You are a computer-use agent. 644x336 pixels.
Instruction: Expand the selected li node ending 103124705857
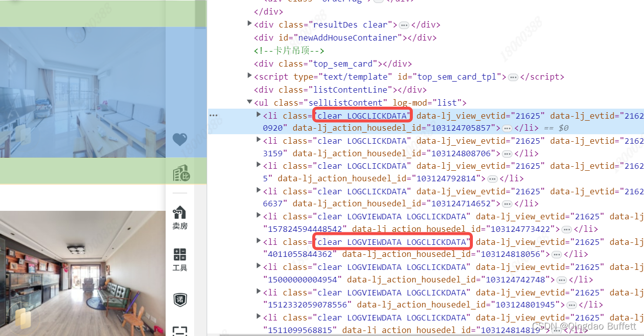tap(259, 115)
